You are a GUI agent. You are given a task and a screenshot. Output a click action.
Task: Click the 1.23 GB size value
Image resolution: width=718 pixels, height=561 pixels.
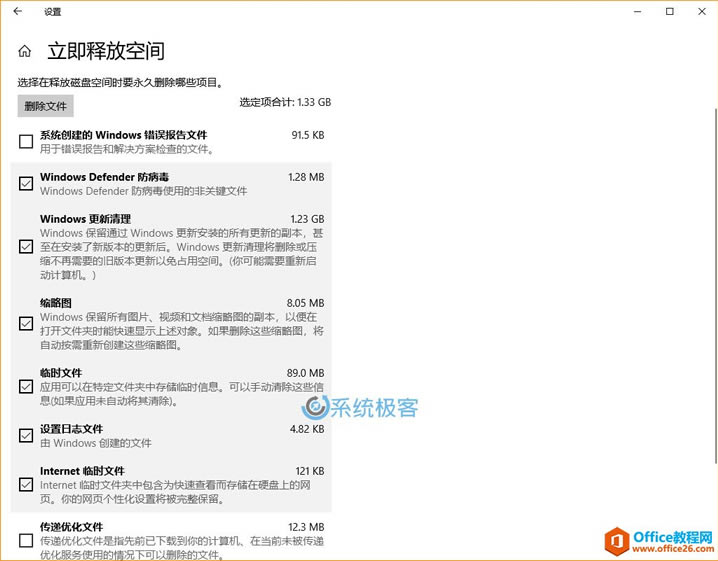[307, 219]
